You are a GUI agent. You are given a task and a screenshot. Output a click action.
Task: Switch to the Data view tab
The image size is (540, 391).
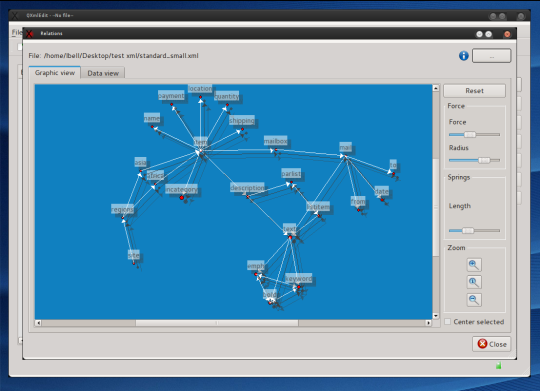(103, 73)
